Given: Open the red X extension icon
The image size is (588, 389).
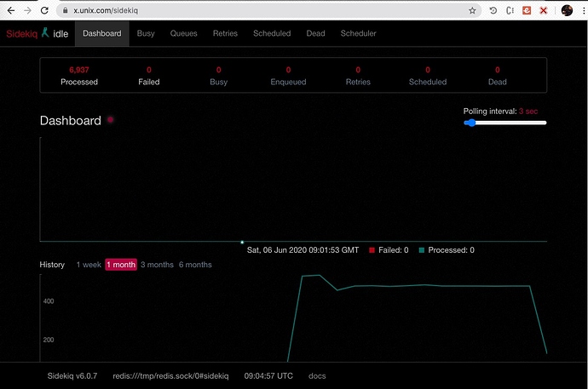Looking at the screenshot, I should [544, 10].
